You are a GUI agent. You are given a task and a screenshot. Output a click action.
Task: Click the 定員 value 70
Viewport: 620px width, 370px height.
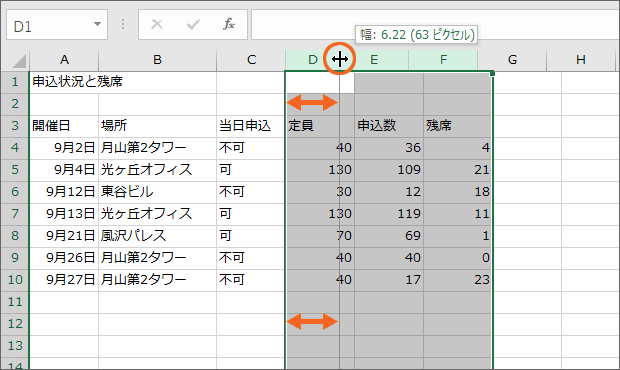[x=320, y=236]
